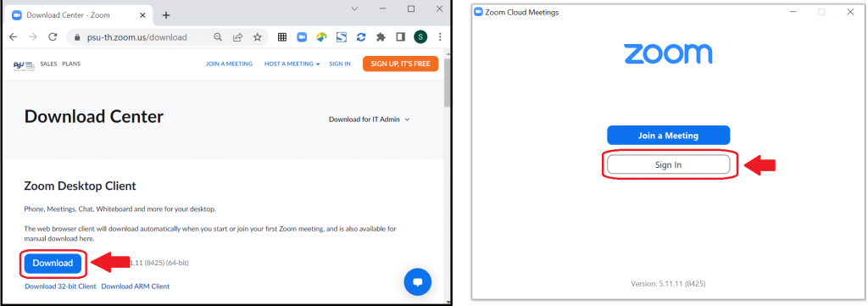Open the tab search chevron in Chrome
This screenshot has width=868, height=306.
click(355, 8)
